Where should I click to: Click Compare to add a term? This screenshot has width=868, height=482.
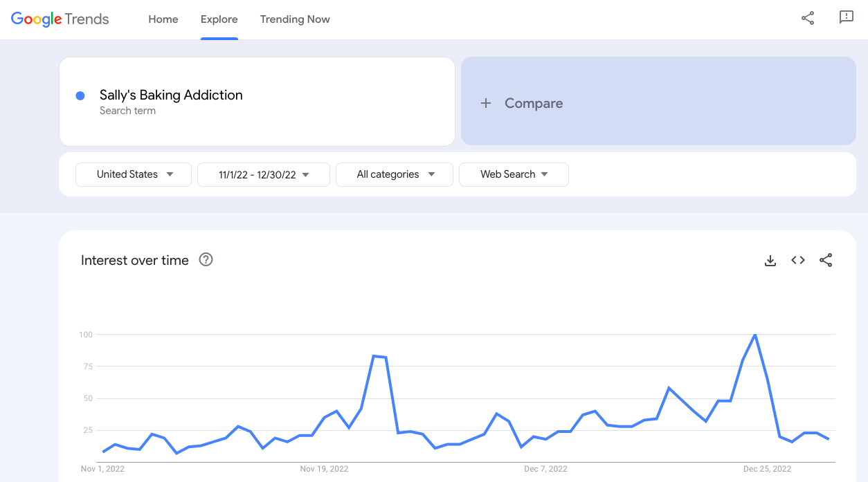pos(533,103)
